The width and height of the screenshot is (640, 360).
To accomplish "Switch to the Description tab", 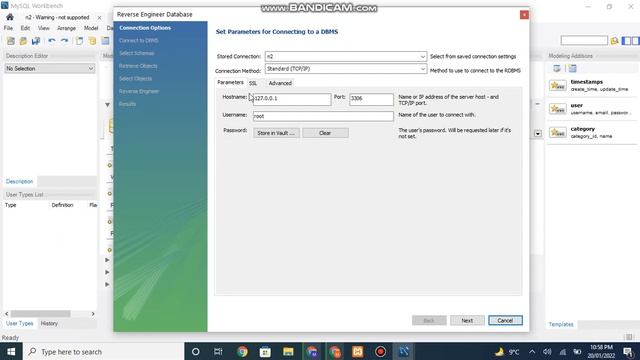I will (x=20, y=181).
